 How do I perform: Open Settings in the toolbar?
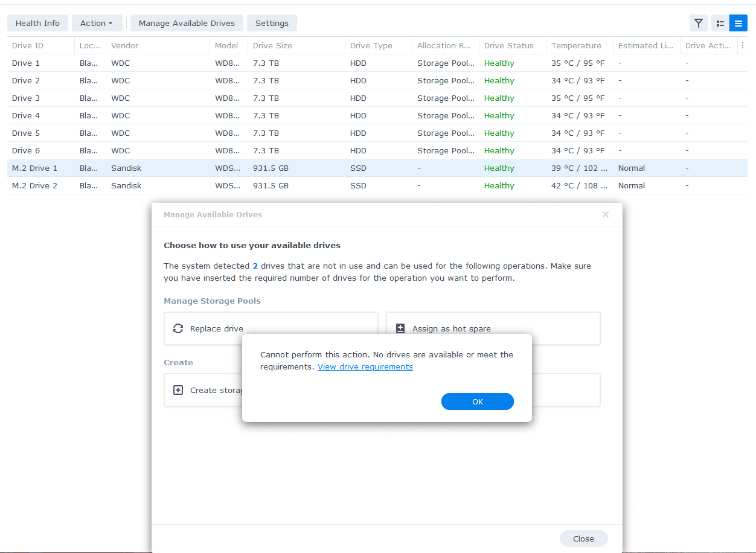[272, 23]
